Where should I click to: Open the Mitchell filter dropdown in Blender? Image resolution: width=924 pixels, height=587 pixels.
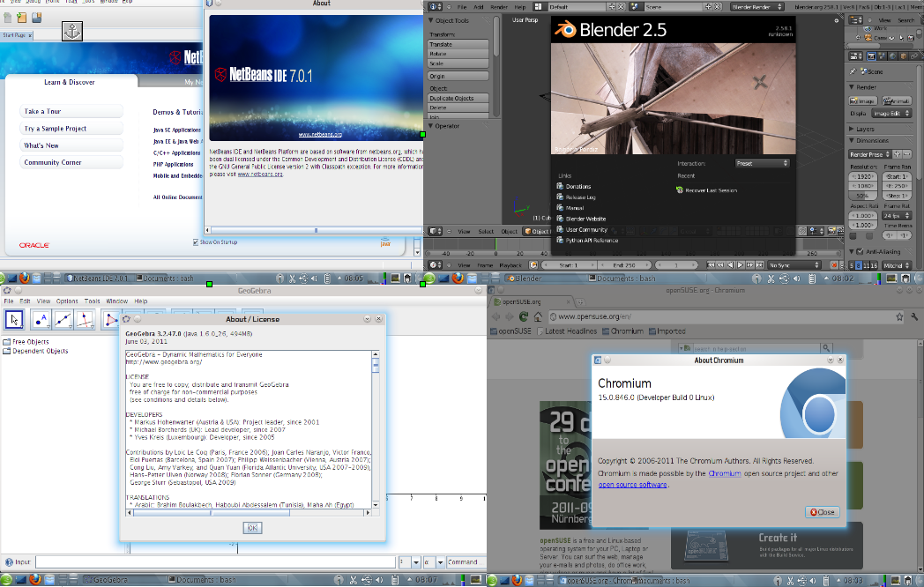[x=897, y=266]
